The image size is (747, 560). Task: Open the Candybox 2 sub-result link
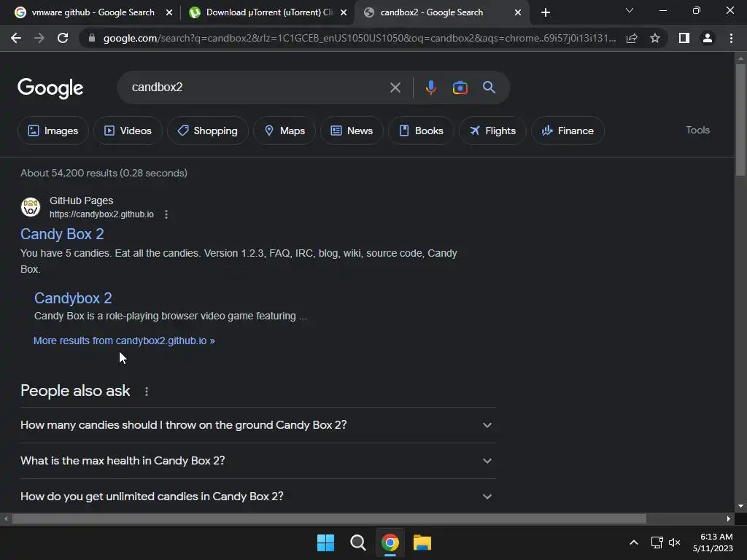[x=73, y=298]
